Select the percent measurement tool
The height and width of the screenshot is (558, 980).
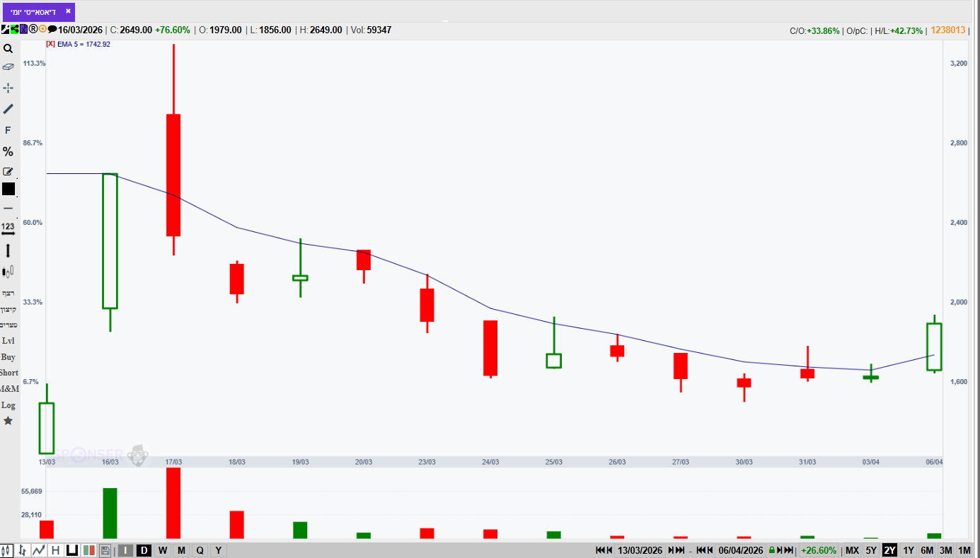(x=8, y=151)
